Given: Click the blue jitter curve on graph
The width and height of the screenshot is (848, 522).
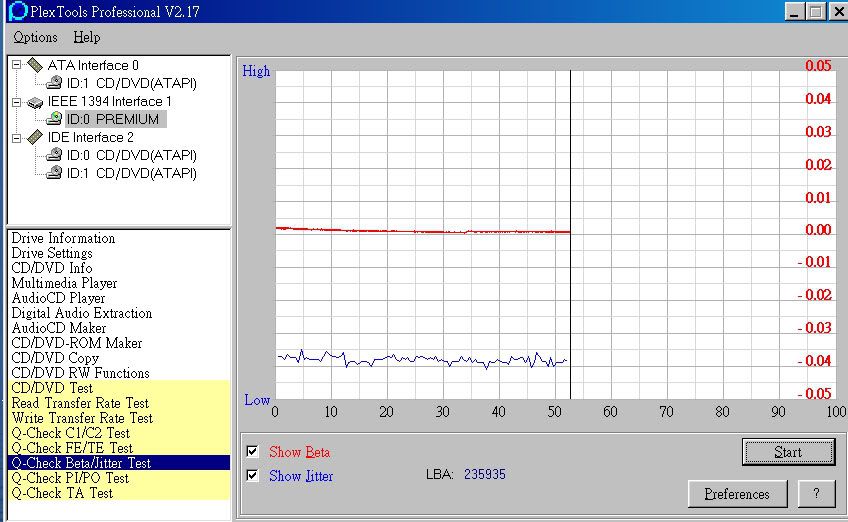Looking at the screenshot, I should pos(422,359).
